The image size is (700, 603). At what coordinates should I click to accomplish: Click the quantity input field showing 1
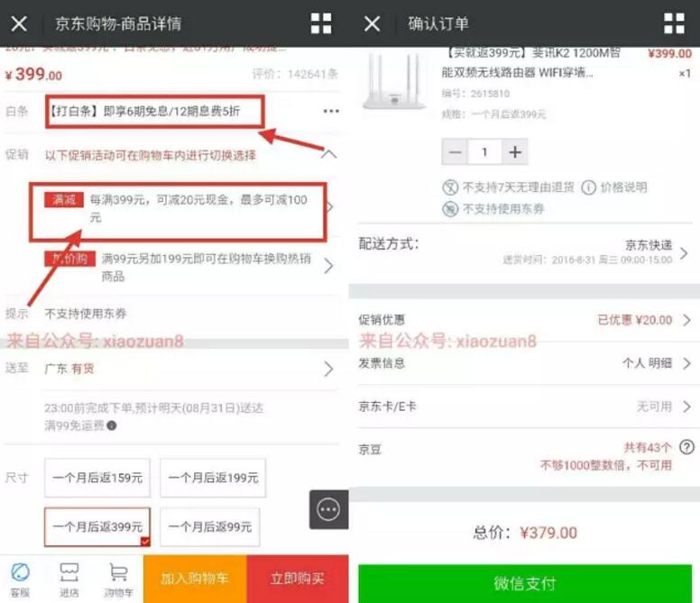(484, 152)
